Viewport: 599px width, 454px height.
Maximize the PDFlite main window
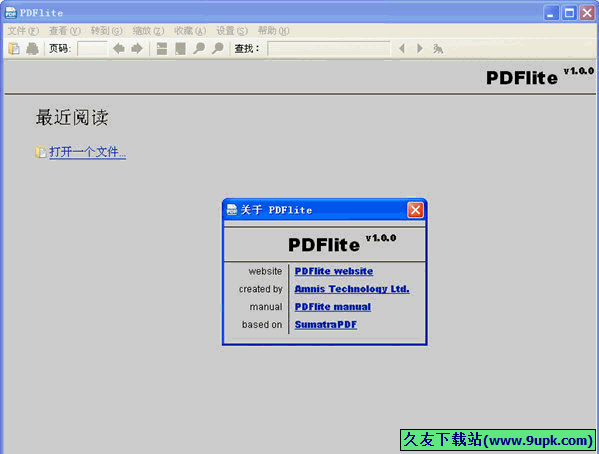(569, 13)
